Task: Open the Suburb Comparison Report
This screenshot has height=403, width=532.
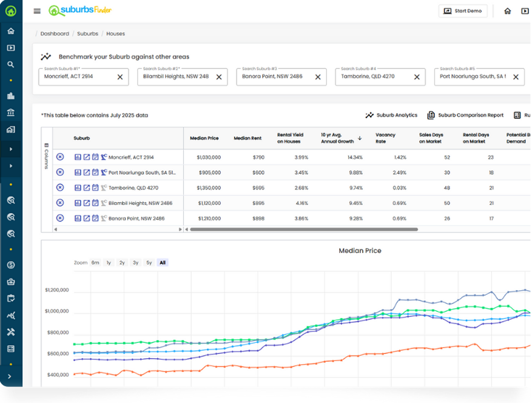Action: pyautogui.click(x=465, y=115)
